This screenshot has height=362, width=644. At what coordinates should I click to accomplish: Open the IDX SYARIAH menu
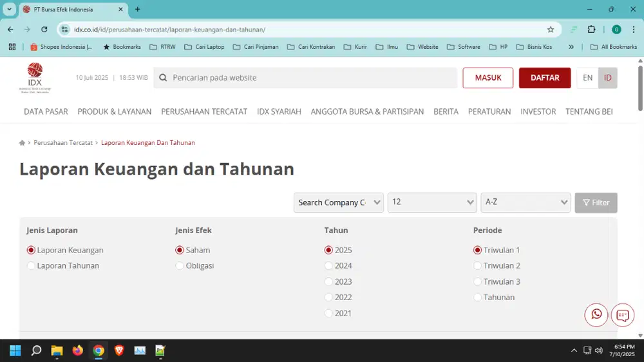(279, 112)
